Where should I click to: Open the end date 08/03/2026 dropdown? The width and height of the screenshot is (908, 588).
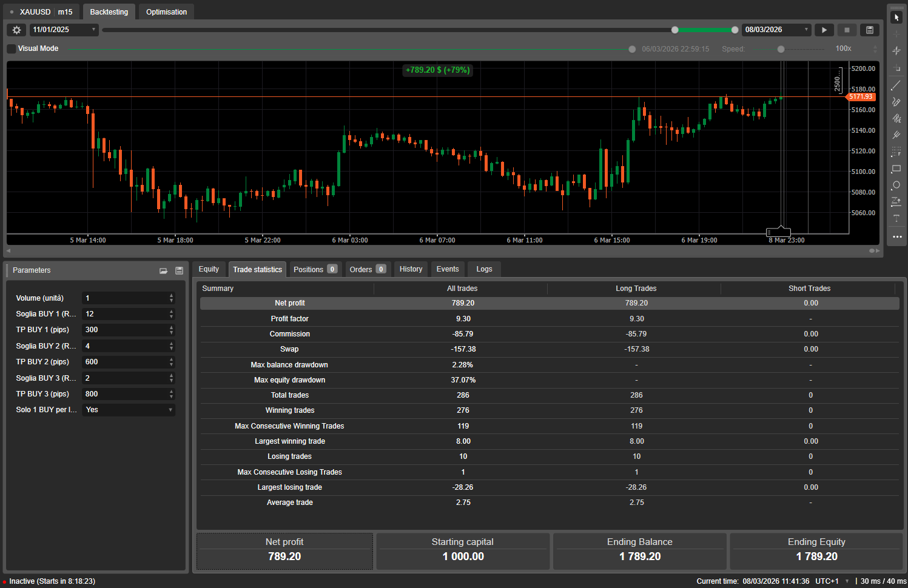pos(776,30)
